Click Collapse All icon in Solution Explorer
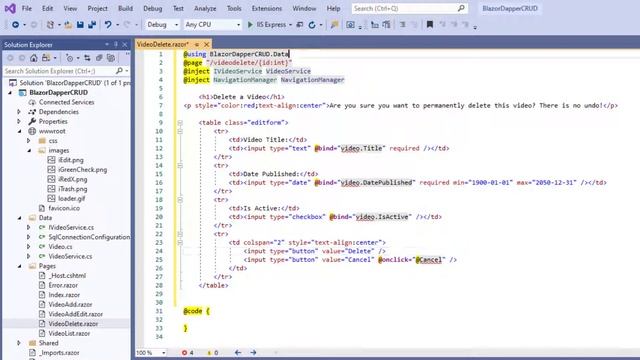 [x=99, y=58]
